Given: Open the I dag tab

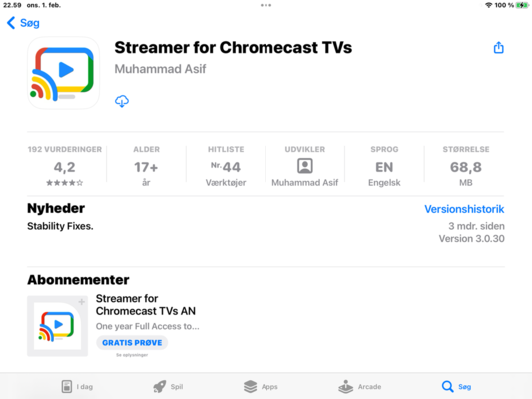Looking at the screenshot, I should [77, 386].
